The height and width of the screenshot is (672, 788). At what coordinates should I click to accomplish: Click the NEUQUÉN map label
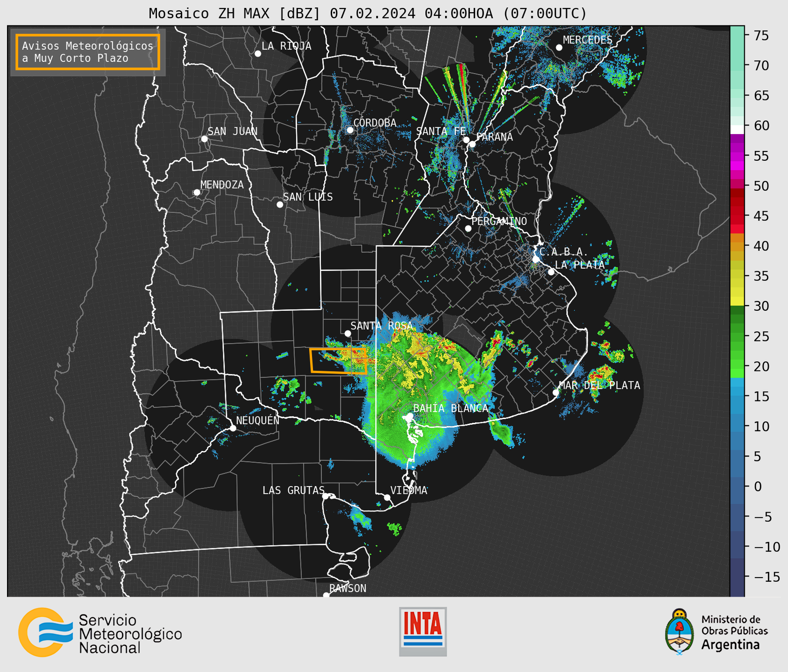coord(258,420)
